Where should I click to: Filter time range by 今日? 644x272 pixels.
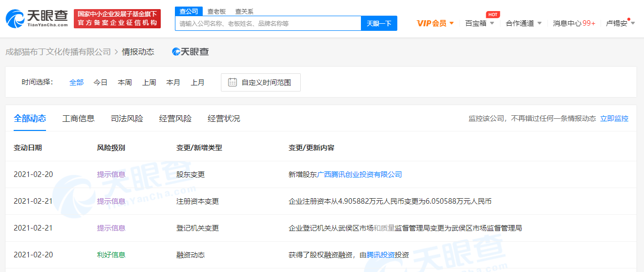(x=101, y=82)
